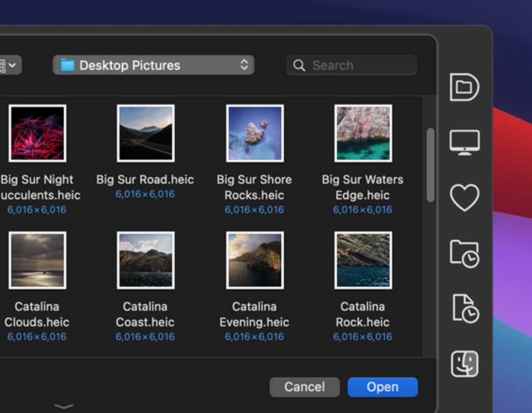
Task: Open recent folders icon with clock
Action: click(x=464, y=253)
